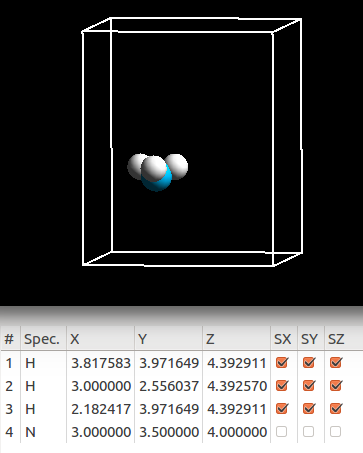Select Z value 4.000000 in row 4
Image resolution: width=363 pixels, height=453 pixels.
237,432
